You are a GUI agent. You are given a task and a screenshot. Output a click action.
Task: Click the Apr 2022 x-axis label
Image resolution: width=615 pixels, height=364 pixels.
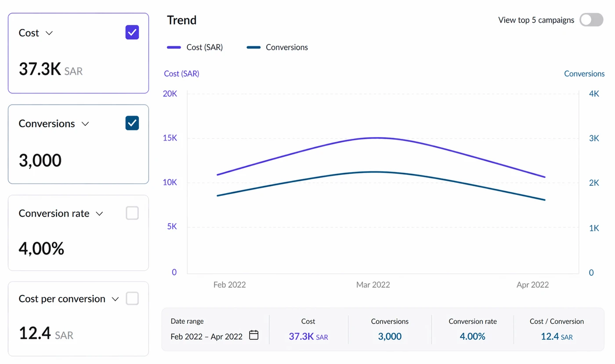point(533,285)
